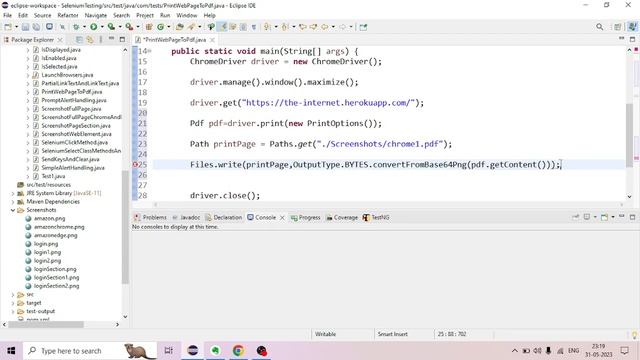This screenshot has height=360, width=640.
Task: Click the Back navigation arrow icon
Action: (x=324, y=27)
